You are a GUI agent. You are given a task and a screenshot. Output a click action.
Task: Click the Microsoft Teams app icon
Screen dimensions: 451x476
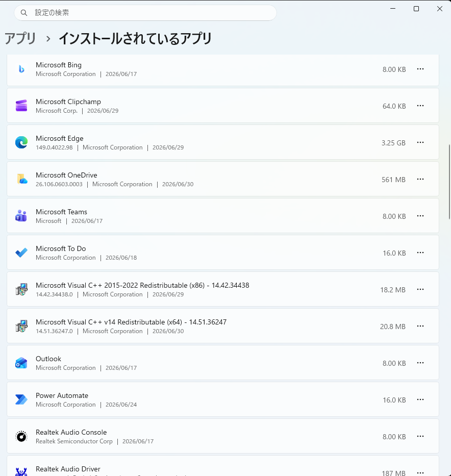[x=21, y=216]
